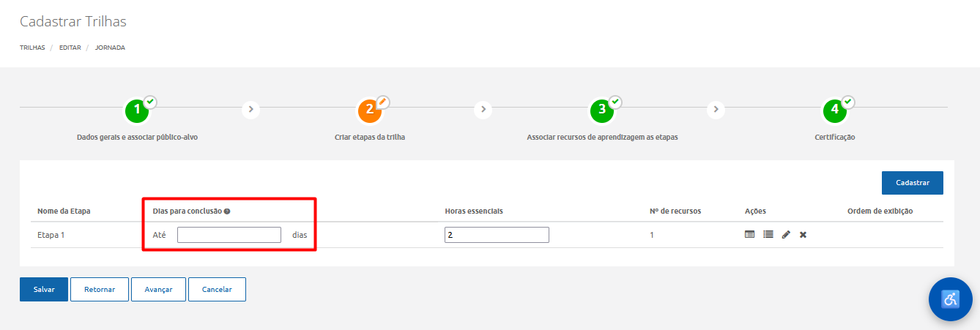This screenshot has height=330, width=980.
Task: Edit Etapa 1 with the pencil icon
Action: coord(786,235)
